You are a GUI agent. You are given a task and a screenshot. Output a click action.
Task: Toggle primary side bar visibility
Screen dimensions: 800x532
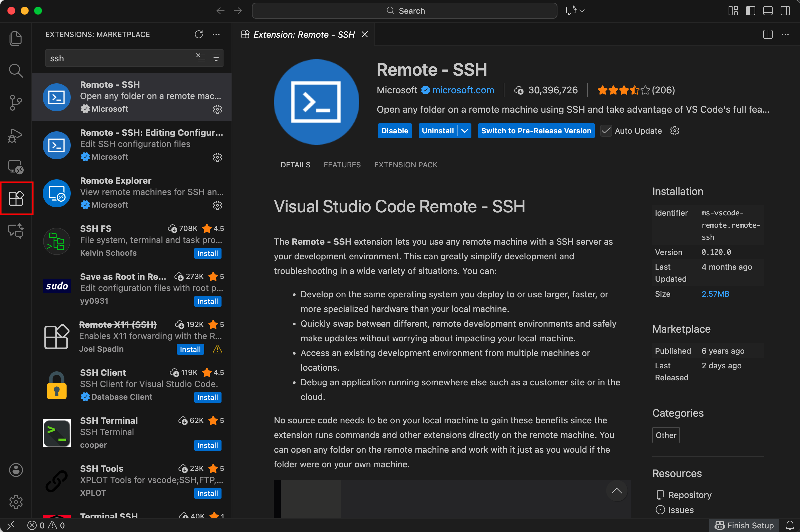pyautogui.click(x=750, y=11)
